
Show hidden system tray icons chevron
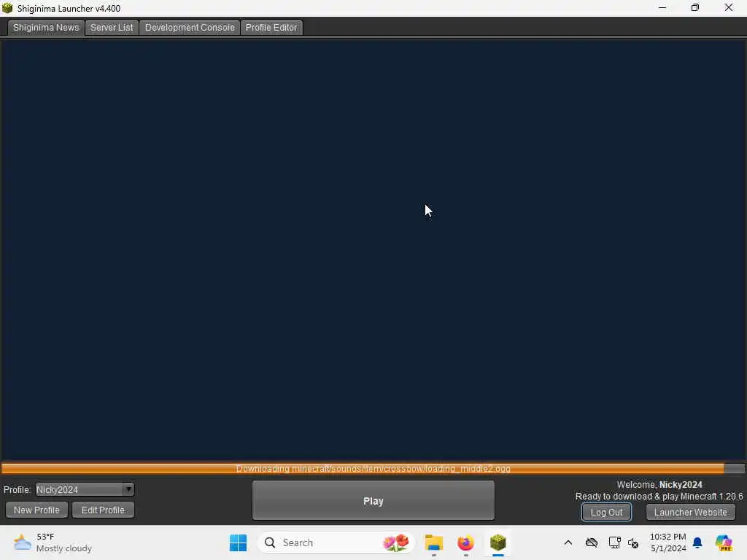click(568, 542)
